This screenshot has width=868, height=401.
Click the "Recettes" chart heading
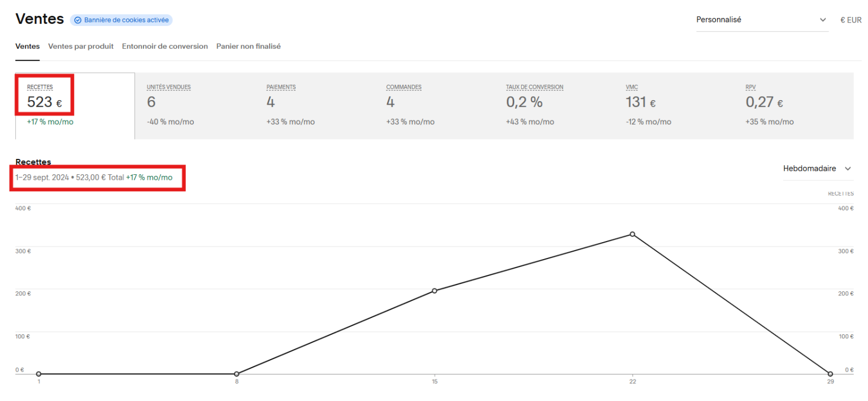click(33, 162)
